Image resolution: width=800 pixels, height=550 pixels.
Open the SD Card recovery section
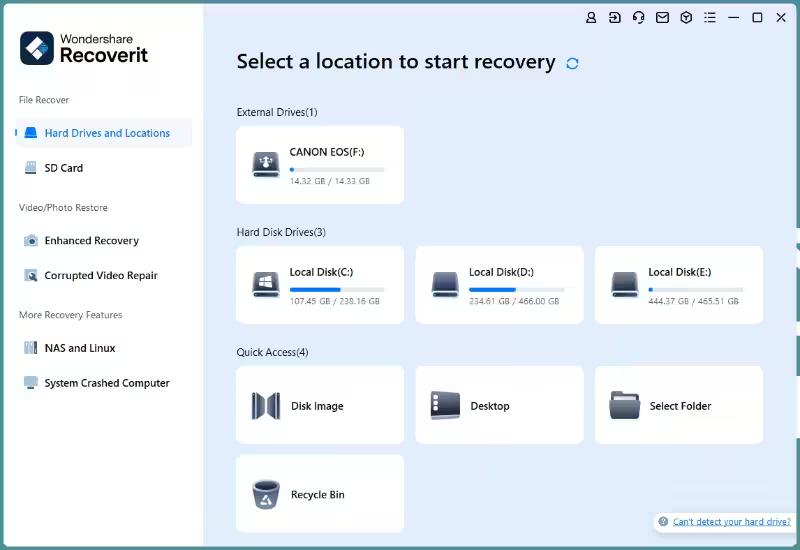tap(63, 168)
